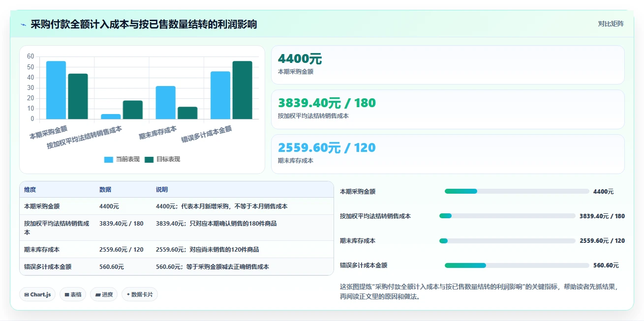Click the dark green bar for 按加权平均法结转销售成本
Viewport: 644px width, 321px height.
pyautogui.click(x=133, y=110)
